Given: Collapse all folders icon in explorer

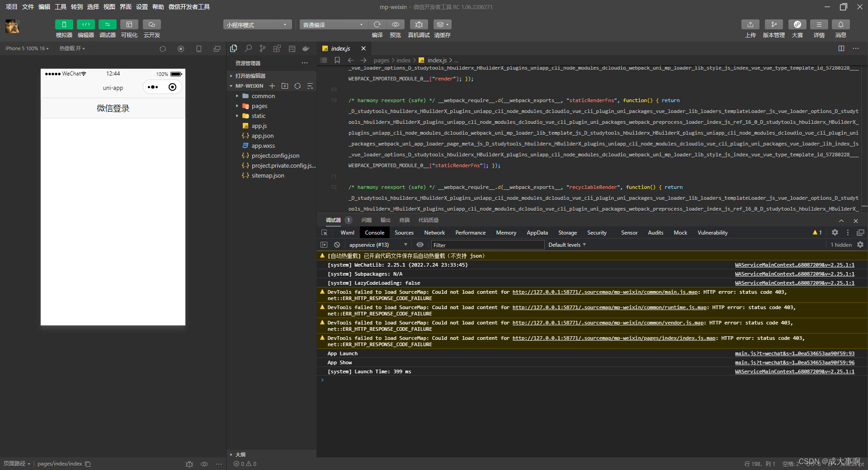Looking at the screenshot, I should click(310, 86).
